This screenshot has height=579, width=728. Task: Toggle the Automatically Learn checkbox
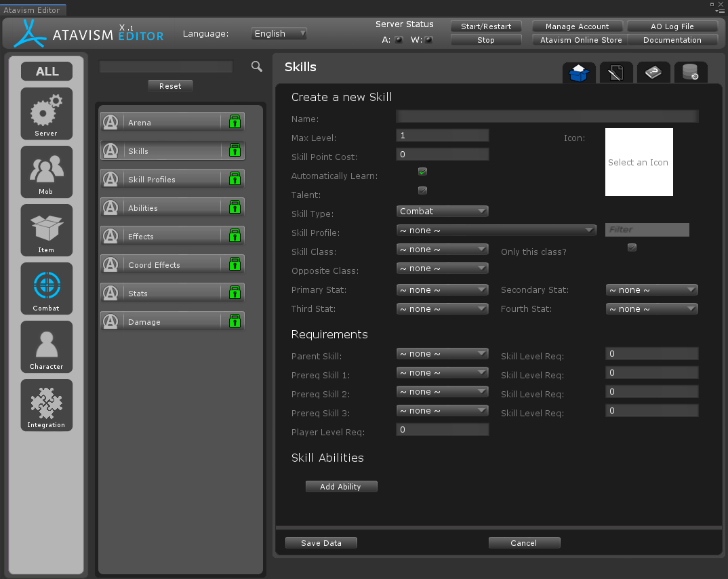[422, 172]
